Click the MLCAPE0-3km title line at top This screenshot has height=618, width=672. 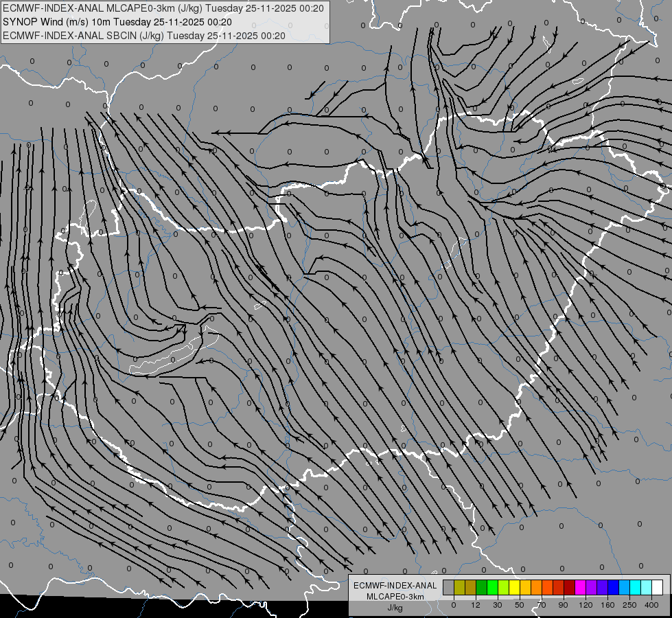[163, 8]
